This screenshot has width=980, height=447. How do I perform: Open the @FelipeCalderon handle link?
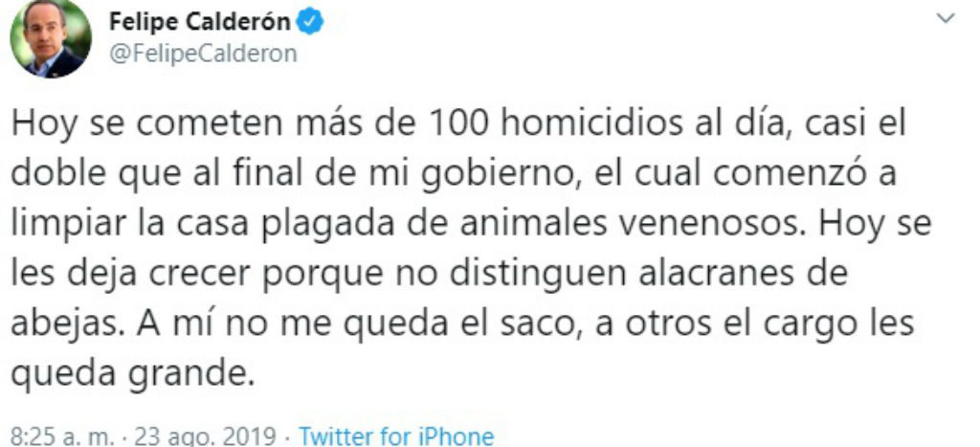pos(203,53)
